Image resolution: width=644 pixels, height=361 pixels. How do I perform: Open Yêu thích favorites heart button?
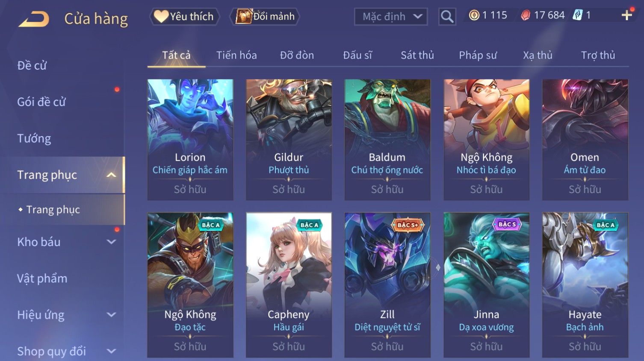pos(184,16)
